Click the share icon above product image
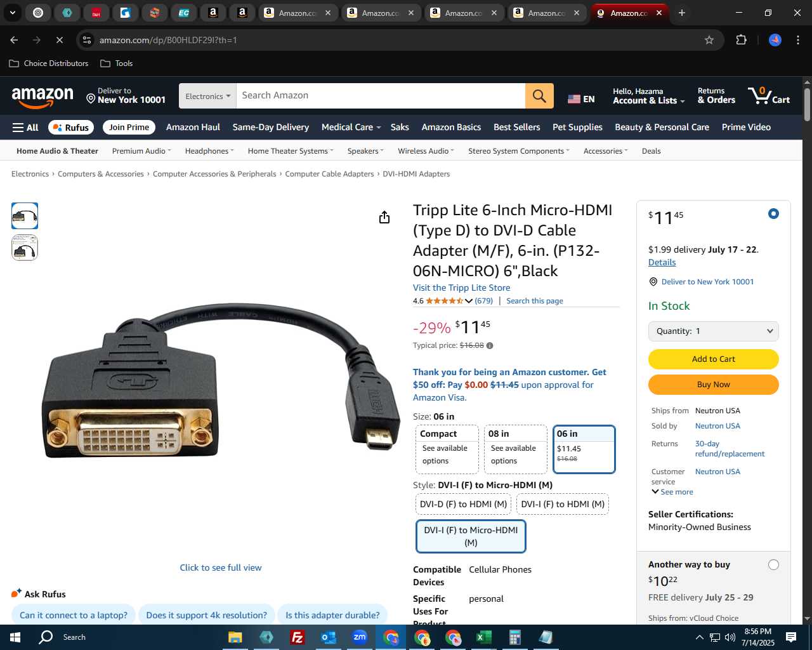The height and width of the screenshot is (650, 812). click(x=384, y=218)
